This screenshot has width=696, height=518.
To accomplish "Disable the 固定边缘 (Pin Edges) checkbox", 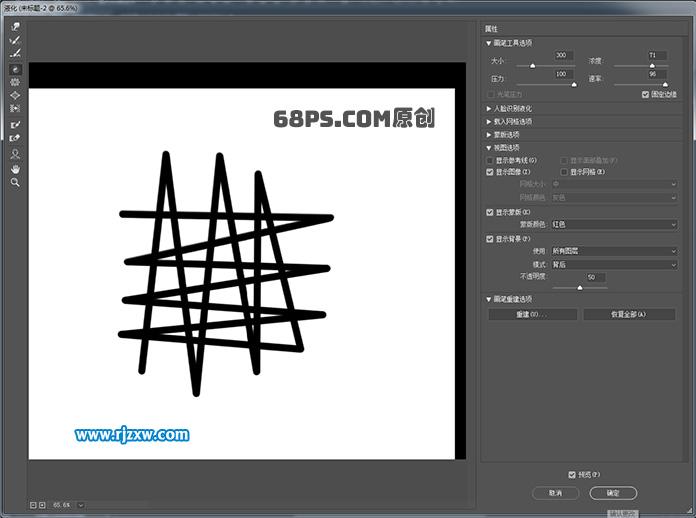I will (645, 95).
